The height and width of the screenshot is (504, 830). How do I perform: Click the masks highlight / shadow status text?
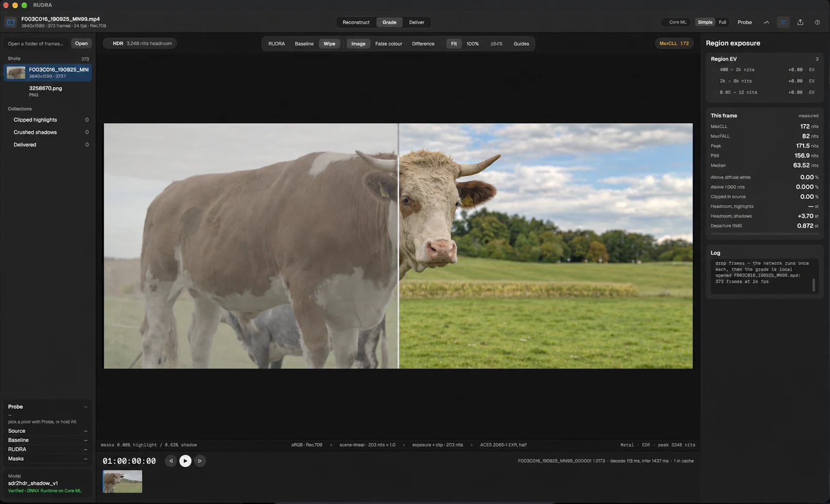149,445
